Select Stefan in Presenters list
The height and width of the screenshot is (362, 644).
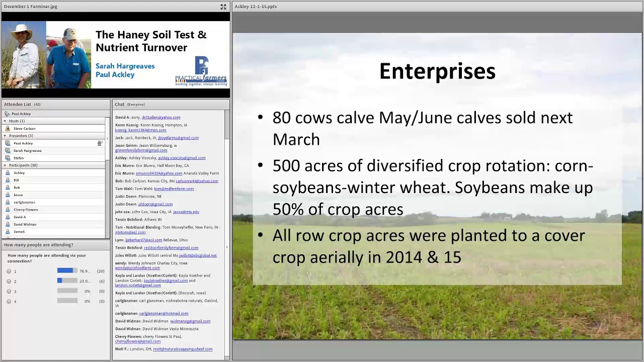point(54,158)
